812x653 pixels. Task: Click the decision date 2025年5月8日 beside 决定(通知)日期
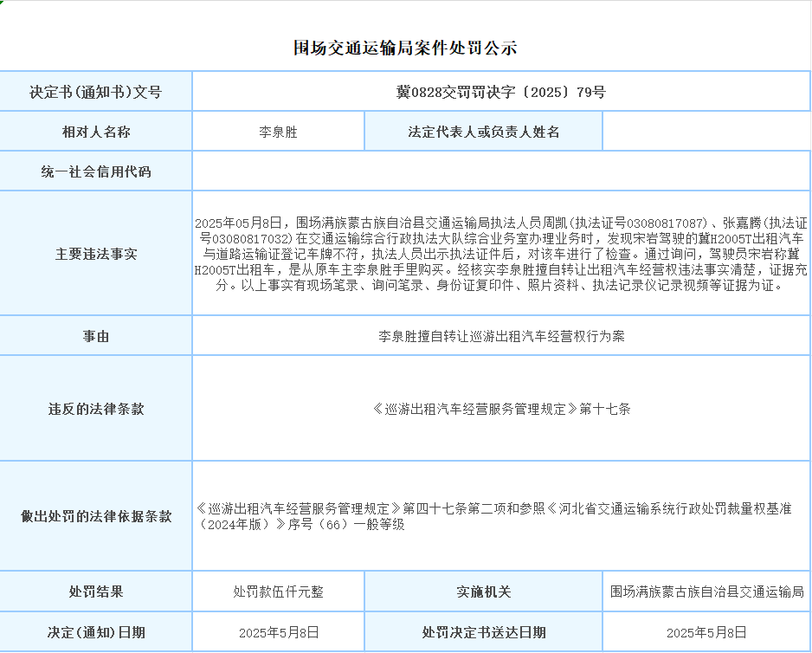pos(279,632)
